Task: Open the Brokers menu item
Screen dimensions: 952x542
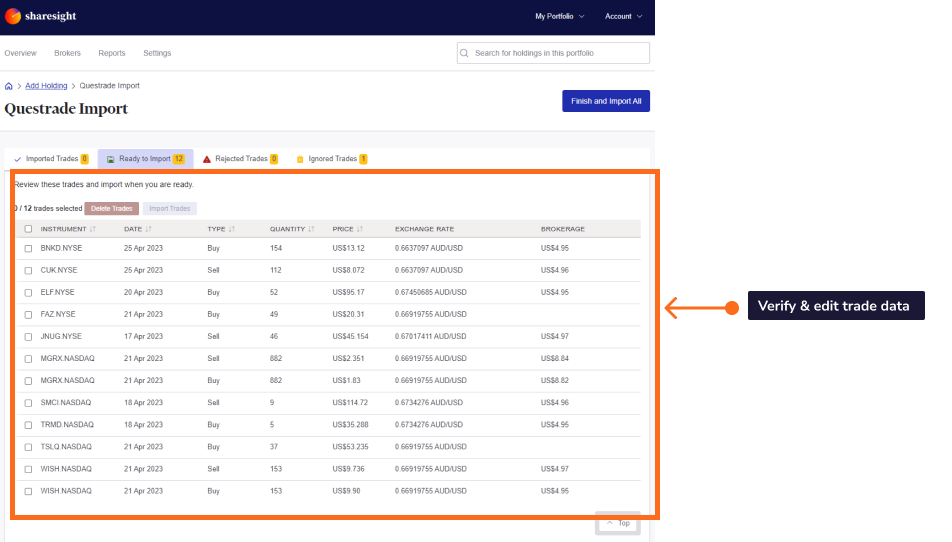Action: coord(67,53)
